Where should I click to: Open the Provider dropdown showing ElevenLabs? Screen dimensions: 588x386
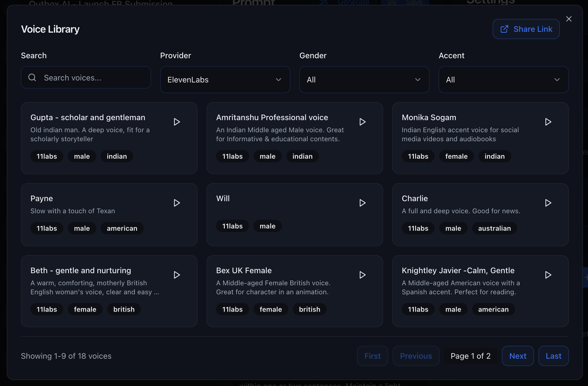pos(225,80)
